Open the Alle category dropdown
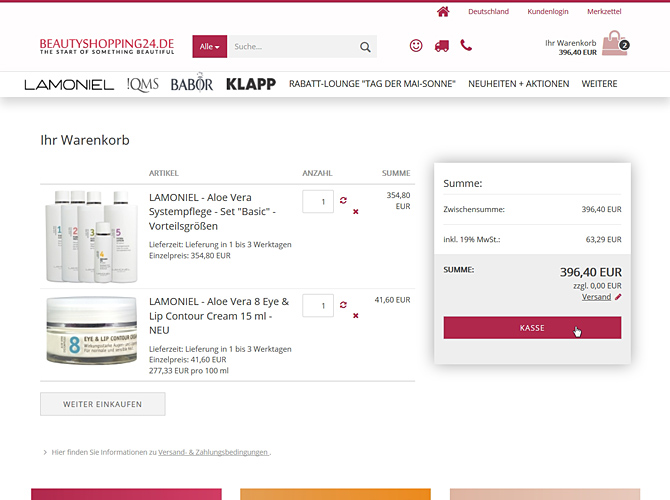Screen dimensions: 670x500 (209, 47)
